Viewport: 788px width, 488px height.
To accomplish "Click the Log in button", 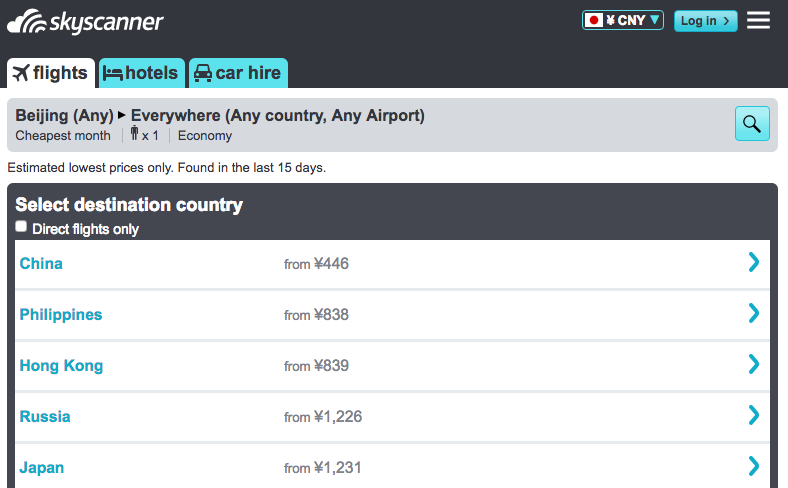I will click(x=706, y=21).
